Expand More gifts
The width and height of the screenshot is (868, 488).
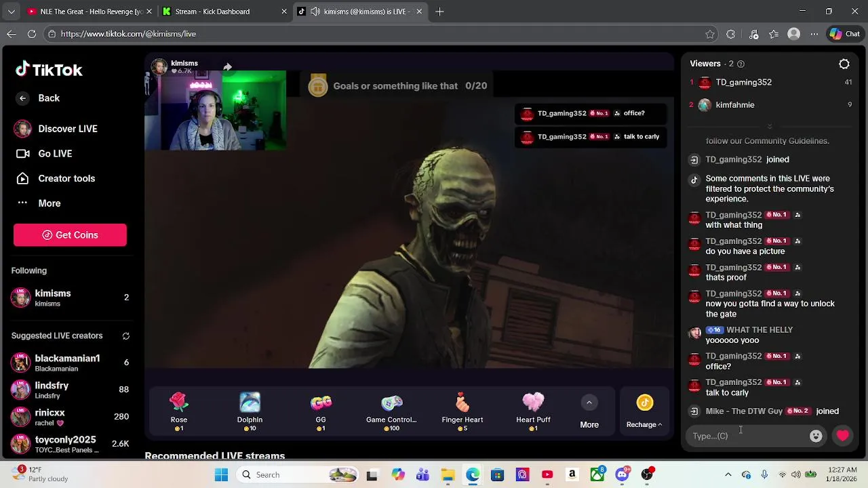point(589,412)
